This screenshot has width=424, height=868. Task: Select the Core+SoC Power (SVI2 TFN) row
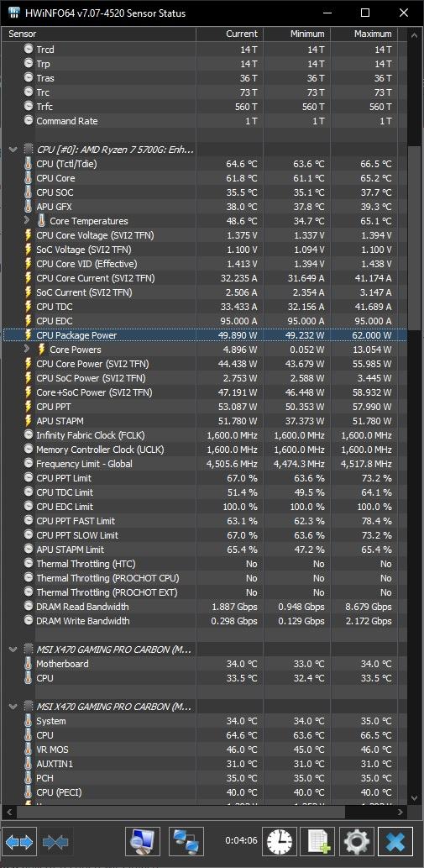click(x=205, y=392)
